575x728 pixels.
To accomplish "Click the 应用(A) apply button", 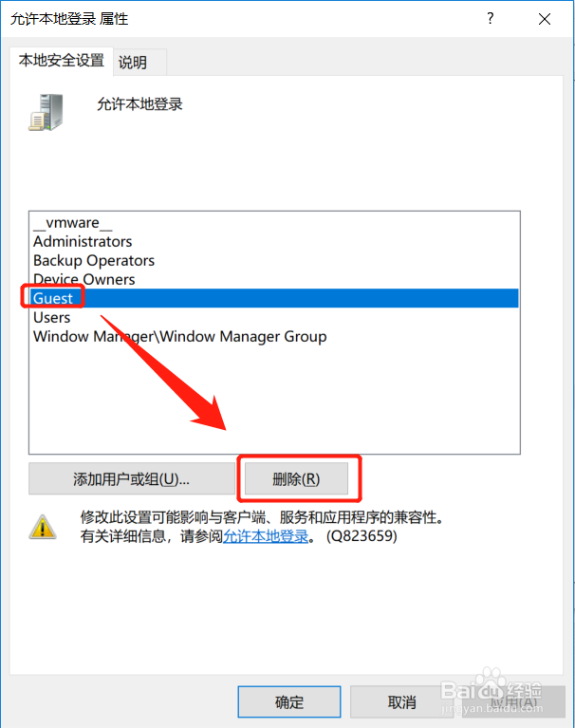I will 513,702.
